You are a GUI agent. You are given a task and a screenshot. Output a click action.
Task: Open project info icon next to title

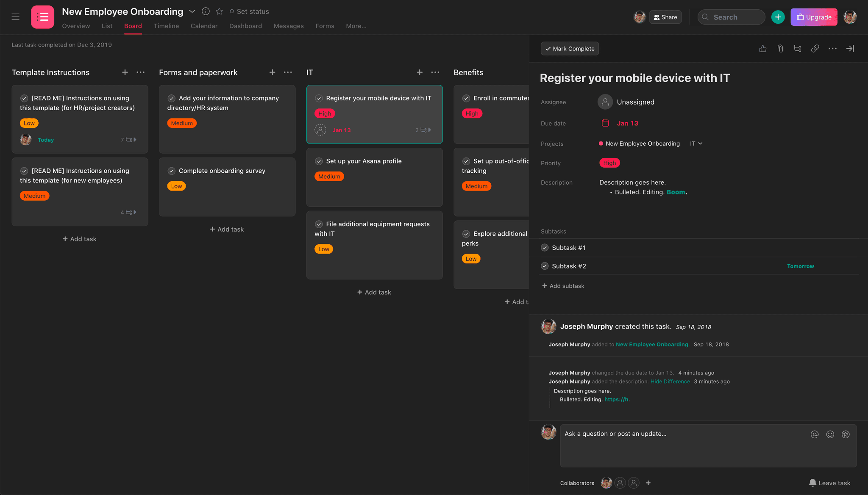point(206,11)
